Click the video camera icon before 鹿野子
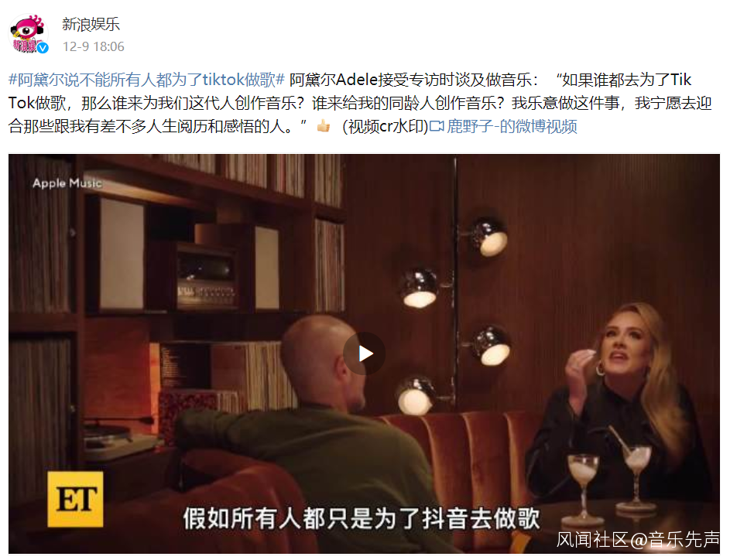The image size is (730, 560). pos(437,126)
